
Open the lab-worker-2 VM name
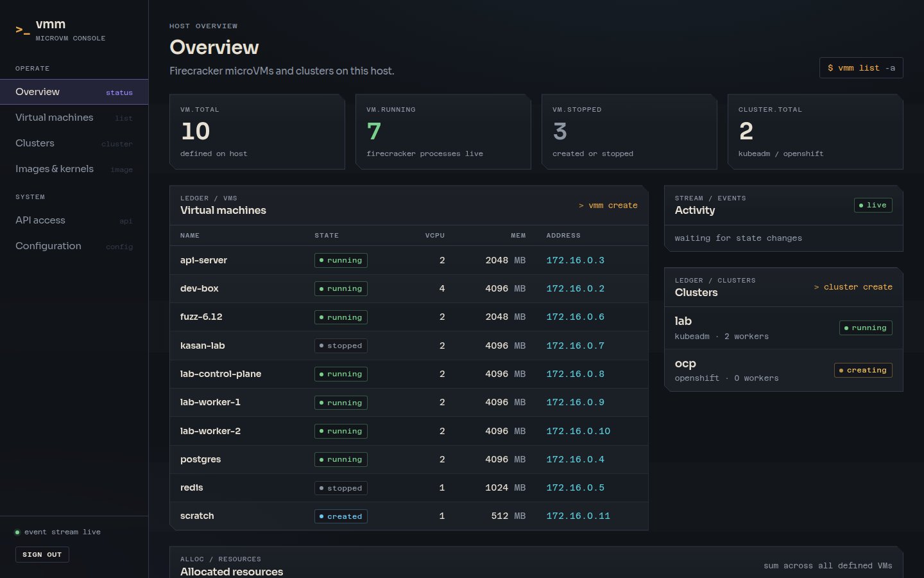click(210, 431)
